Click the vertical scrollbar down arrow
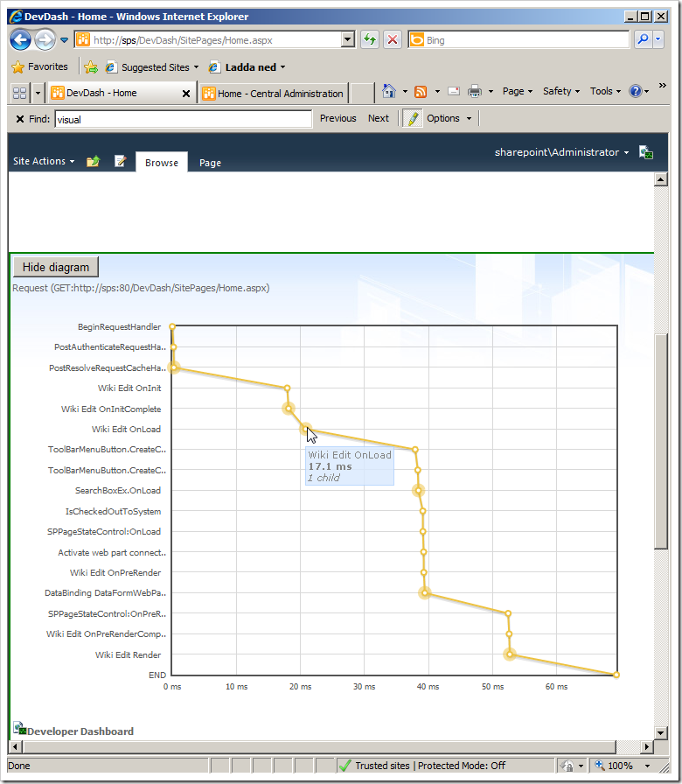 (x=660, y=733)
